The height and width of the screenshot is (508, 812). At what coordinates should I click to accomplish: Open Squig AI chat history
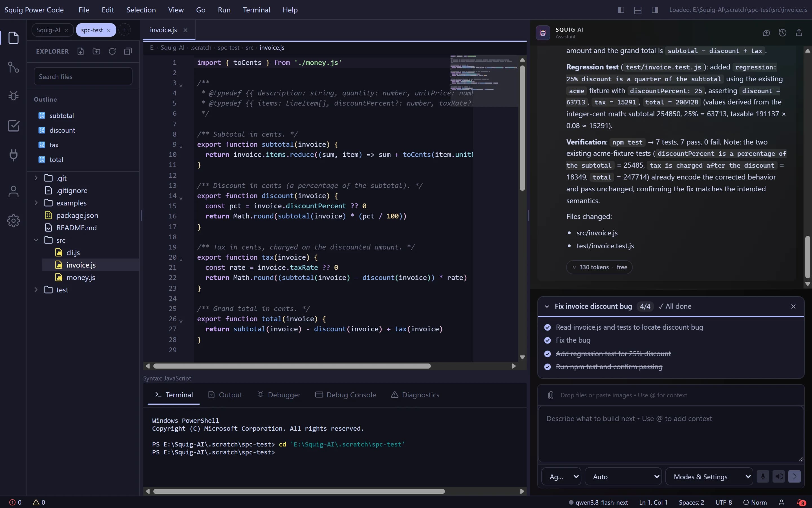tap(782, 33)
